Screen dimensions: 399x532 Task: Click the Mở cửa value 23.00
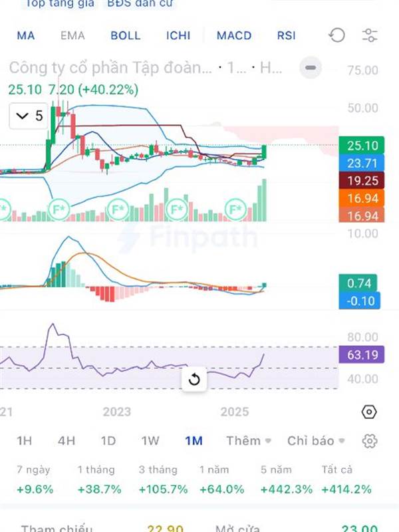pyautogui.click(x=359, y=528)
